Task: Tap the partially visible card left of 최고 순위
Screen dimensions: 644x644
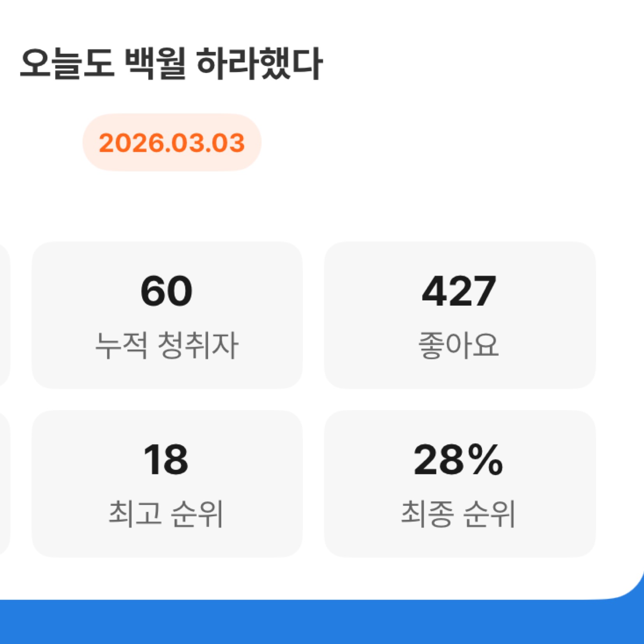Action: (4, 483)
